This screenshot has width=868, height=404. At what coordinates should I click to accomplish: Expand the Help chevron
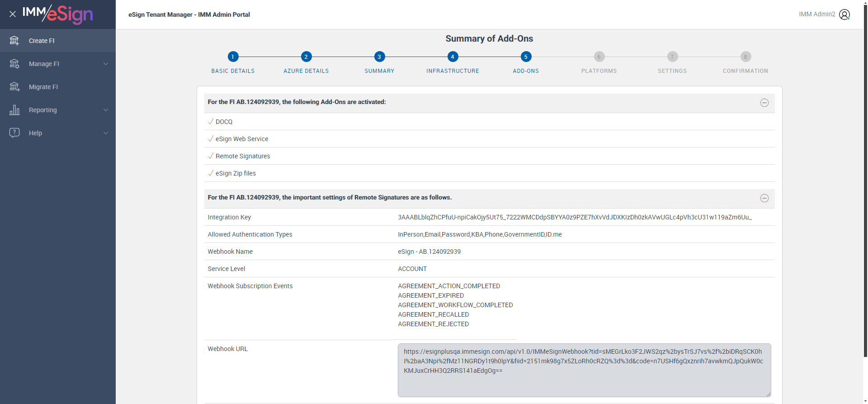pos(106,133)
